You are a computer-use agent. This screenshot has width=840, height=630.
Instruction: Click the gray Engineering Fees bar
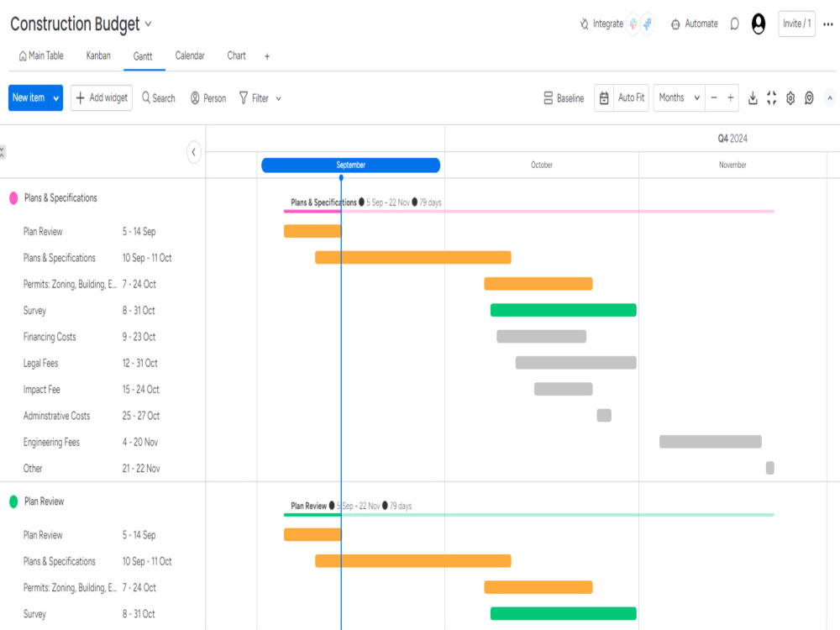pos(711,442)
